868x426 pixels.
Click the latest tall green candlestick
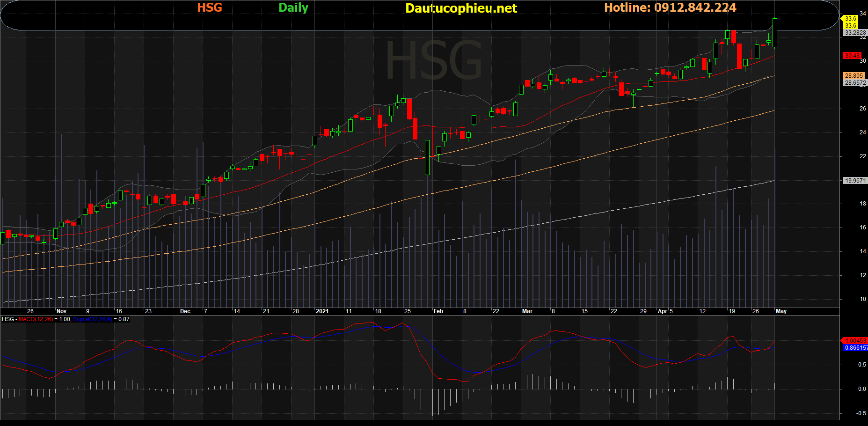pyautogui.click(x=775, y=33)
